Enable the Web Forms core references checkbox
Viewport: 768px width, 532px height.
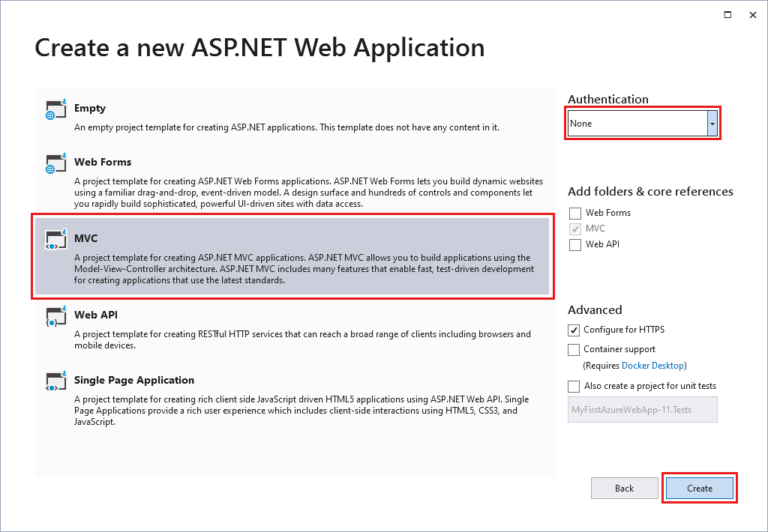[575, 213]
